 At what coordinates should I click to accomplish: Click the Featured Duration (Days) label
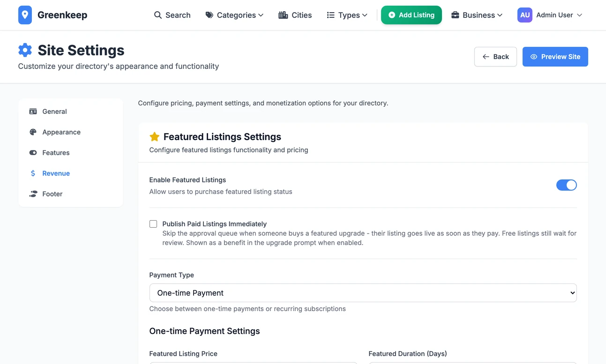pyautogui.click(x=408, y=354)
